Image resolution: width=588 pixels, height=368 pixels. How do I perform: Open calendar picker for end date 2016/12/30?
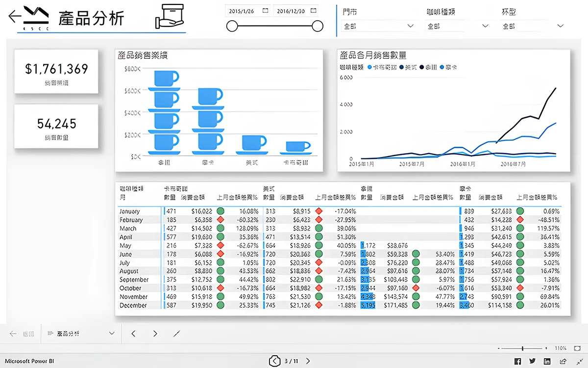(x=313, y=10)
